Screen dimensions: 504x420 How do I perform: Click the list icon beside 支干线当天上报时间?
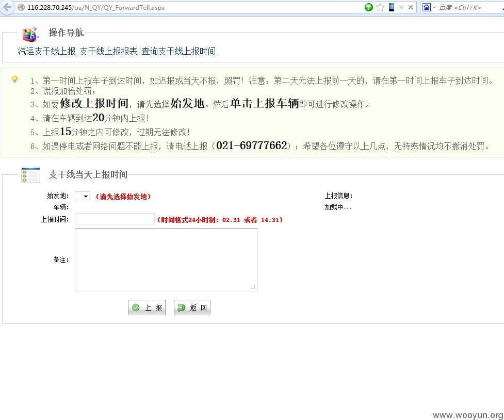click(30, 175)
